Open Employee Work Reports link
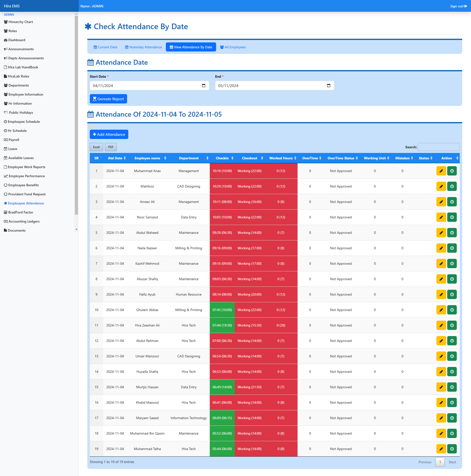471x476 pixels. pos(25,167)
